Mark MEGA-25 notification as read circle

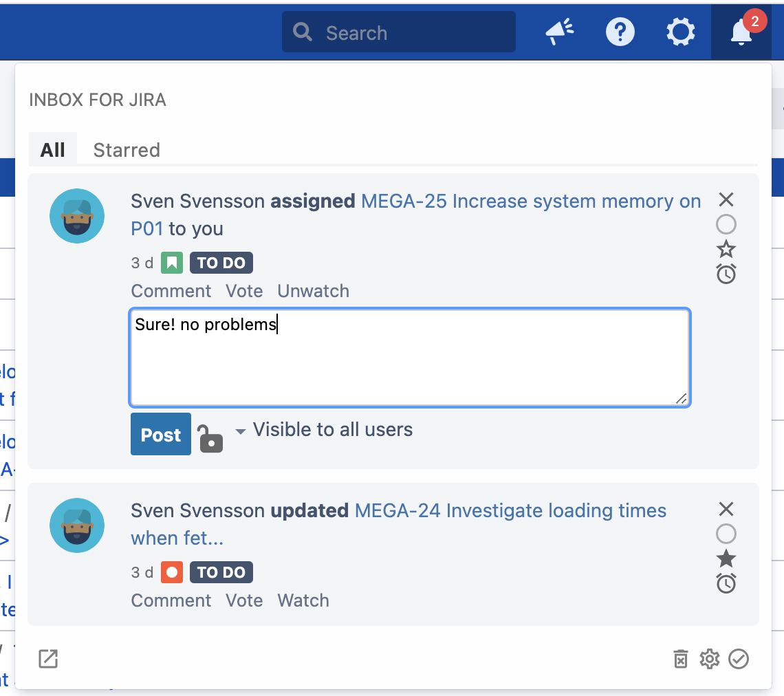(726, 224)
